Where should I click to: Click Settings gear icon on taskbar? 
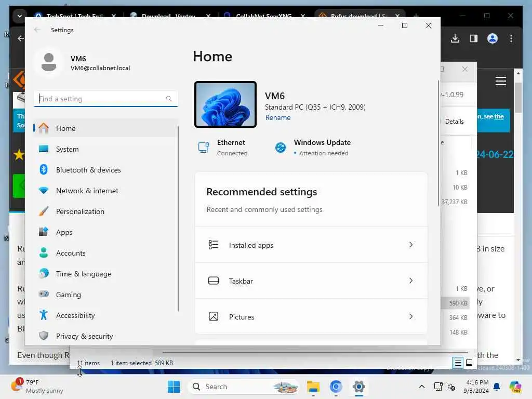358,387
